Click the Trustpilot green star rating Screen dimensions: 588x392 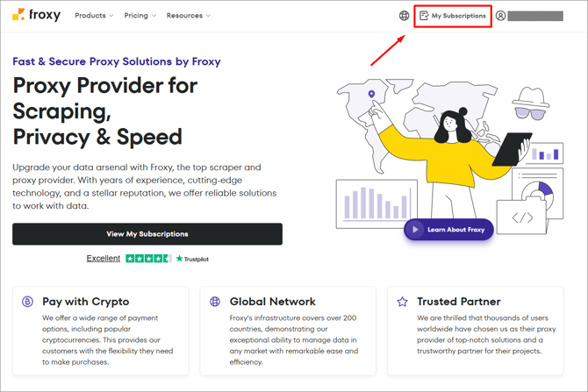148,259
